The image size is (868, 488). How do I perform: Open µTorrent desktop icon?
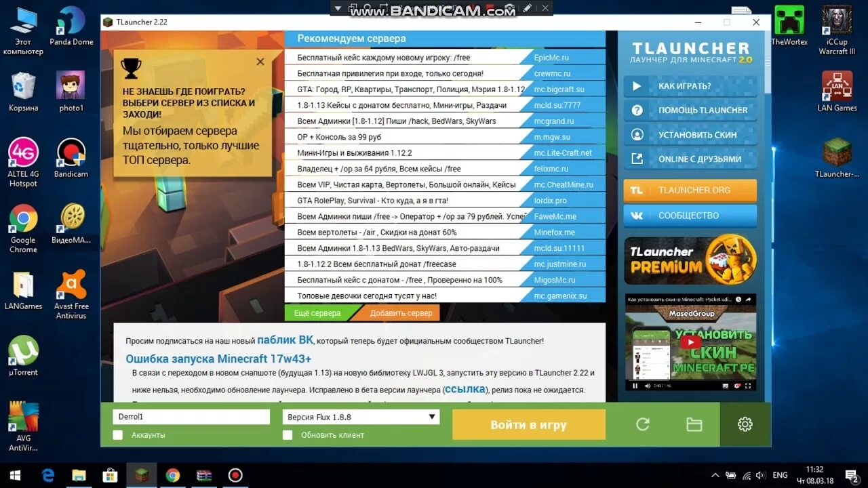23,356
